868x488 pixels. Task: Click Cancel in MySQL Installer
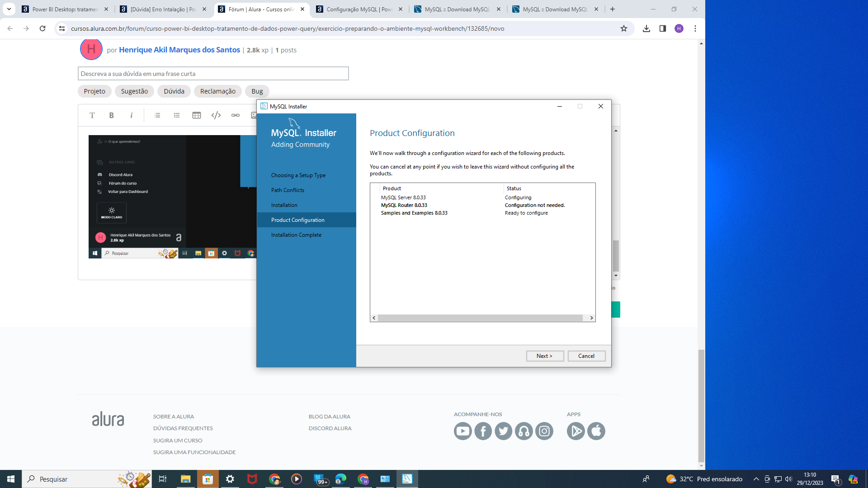[x=586, y=356]
